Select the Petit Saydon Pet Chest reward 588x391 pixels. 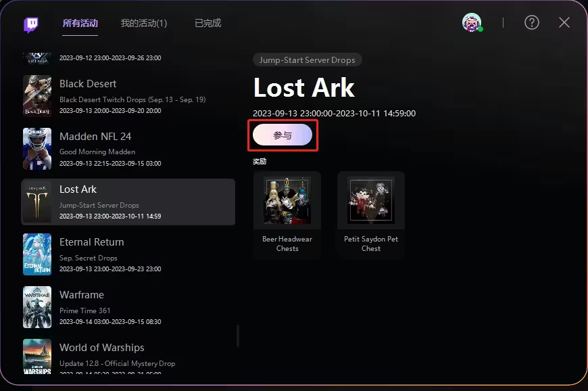(371, 214)
